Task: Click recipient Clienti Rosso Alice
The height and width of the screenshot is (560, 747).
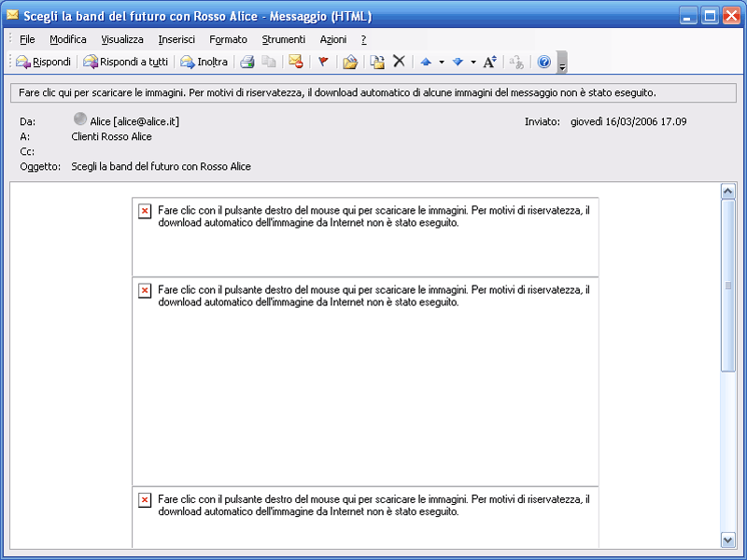Action: (111, 136)
